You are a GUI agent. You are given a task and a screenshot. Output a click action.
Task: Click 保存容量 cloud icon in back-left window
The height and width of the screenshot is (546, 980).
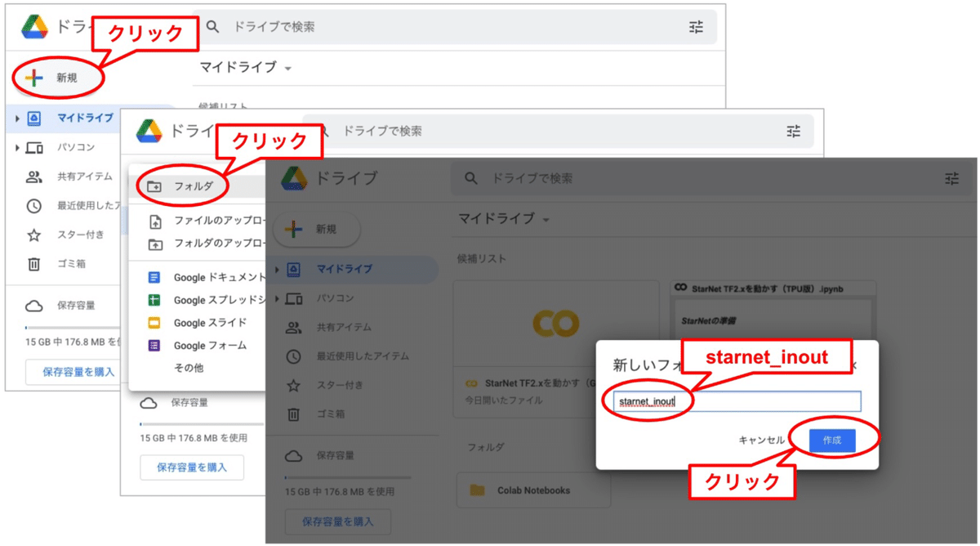click(34, 306)
